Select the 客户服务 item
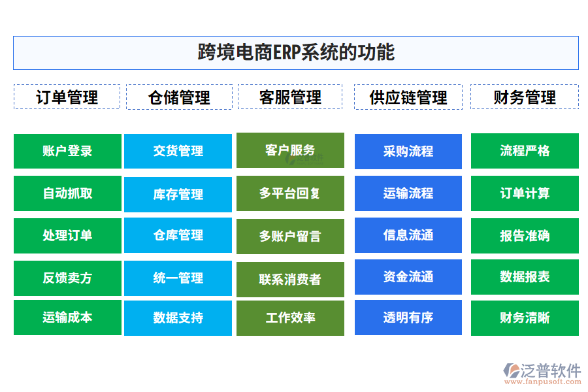The height and width of the screenshot is (392, 588). click(290, 151)
